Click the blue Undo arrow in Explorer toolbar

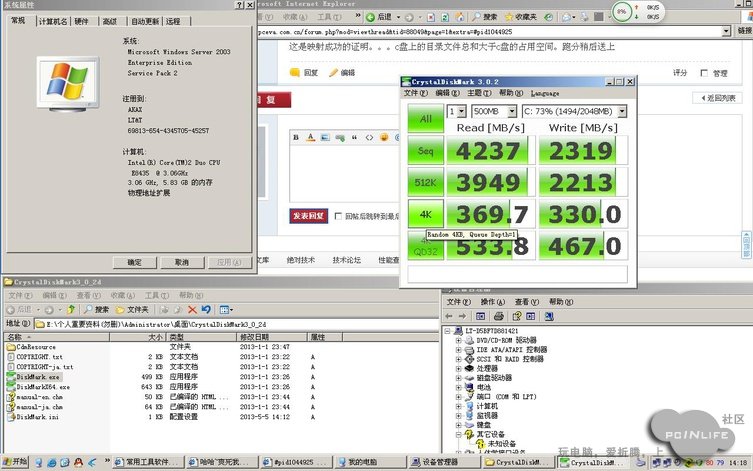(x=206, y=310)
